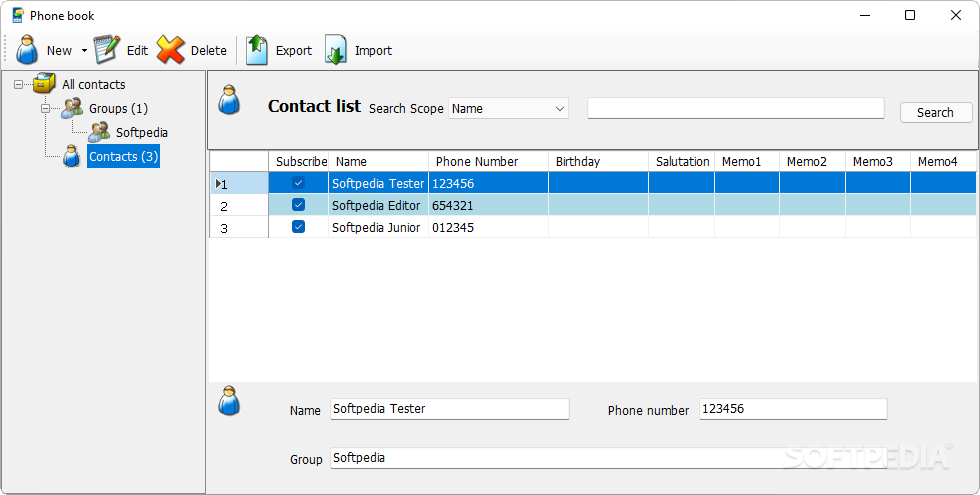The width and height of the screenshot is (980, 495).
Task: Select the Softpedia group tree item
Action: point(142,132)
